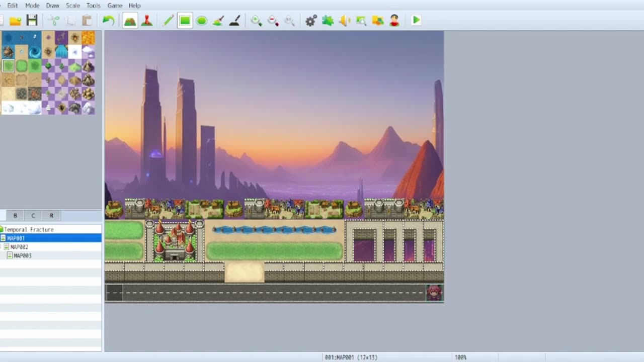The width and height of the screenshot is (644, 362).
Task: Open the Tools menu
Action: (x=93, y=6)
